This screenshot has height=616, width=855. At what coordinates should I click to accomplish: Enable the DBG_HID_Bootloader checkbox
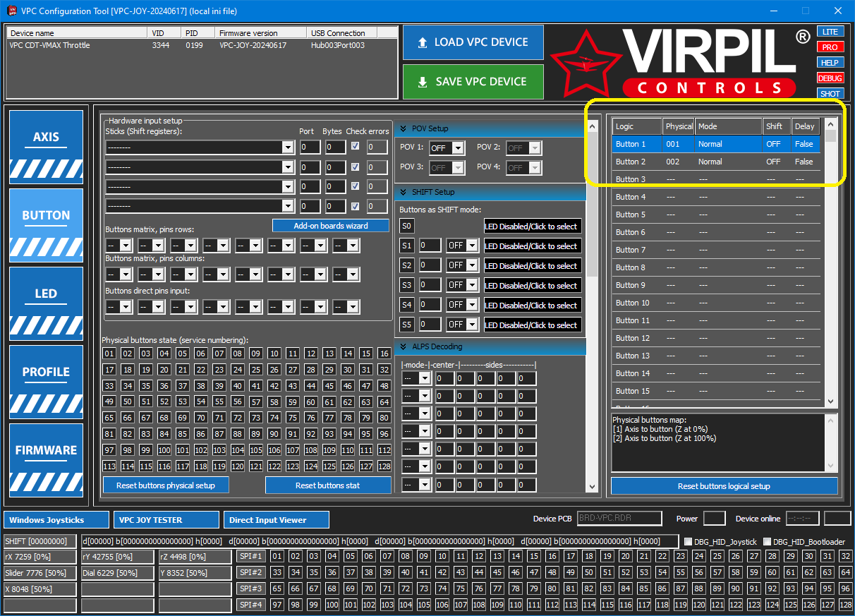point(767,542)
